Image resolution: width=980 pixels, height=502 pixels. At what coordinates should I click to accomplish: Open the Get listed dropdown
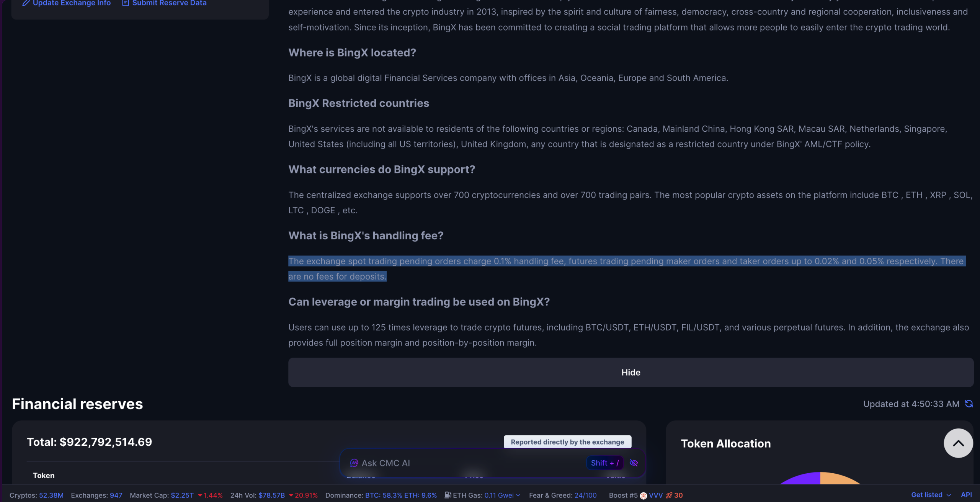coord(931,495)
